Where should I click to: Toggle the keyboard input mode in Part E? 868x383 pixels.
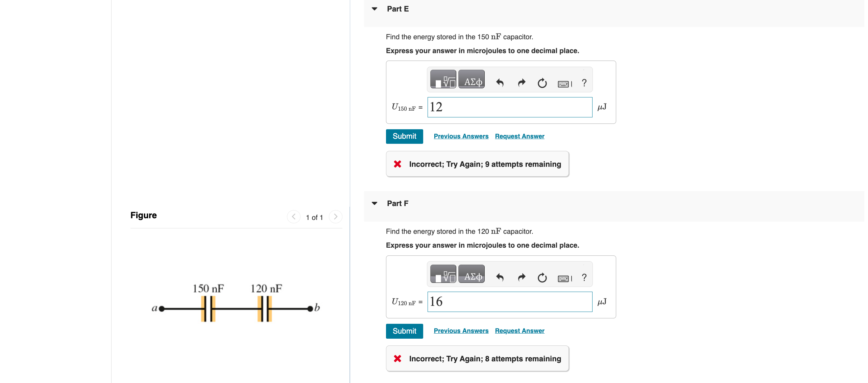[565, 83]
